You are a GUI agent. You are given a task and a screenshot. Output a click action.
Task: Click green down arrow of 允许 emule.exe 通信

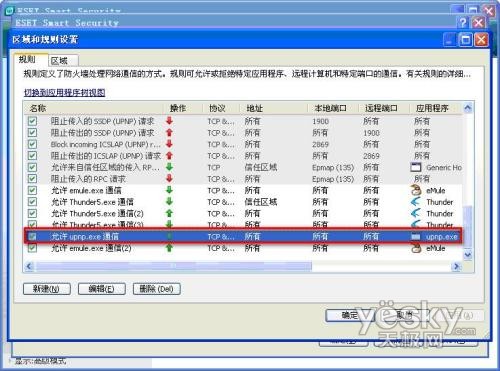169,190
